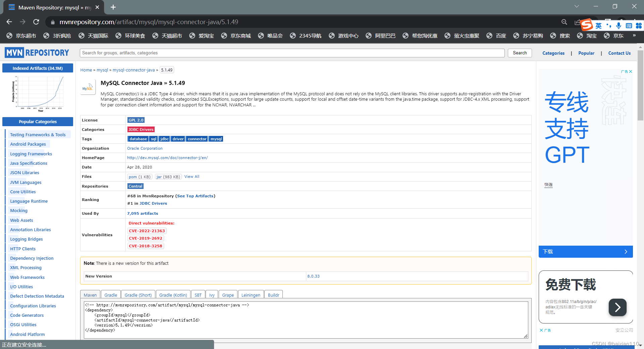Open the Sogou soft keyboard icon
Screen dimensions: 644x349
pyautogui.click(x=629, y=26)
